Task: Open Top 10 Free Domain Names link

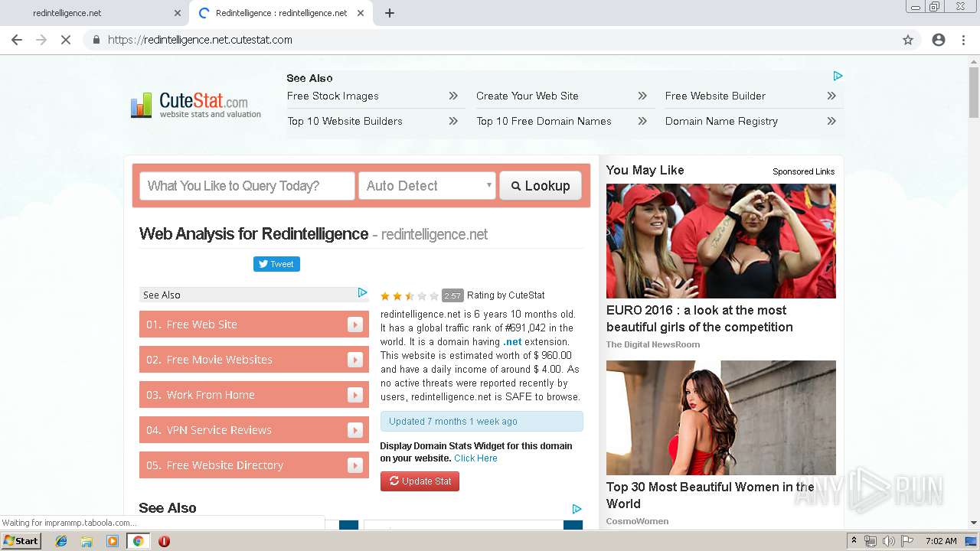Action: coord(544,121)
